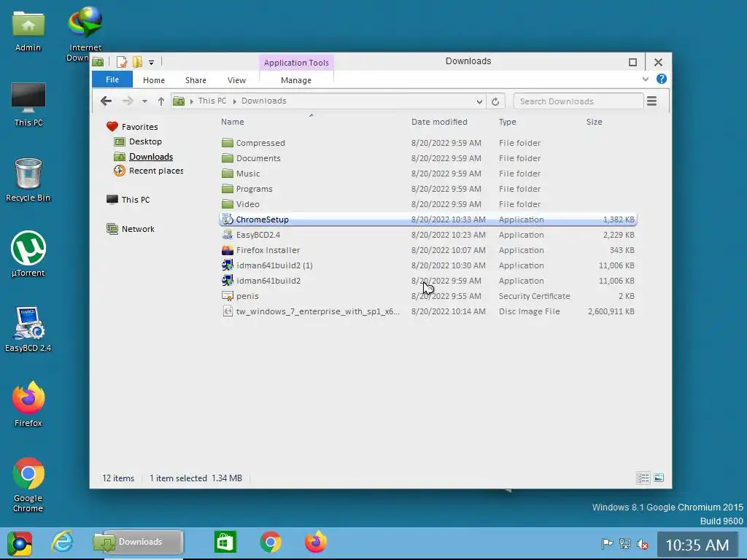The width and height of the screenshot is (747, 560).
Task: Select the Documents folder row
Action: pyautogui.click(x=427, y=158)
